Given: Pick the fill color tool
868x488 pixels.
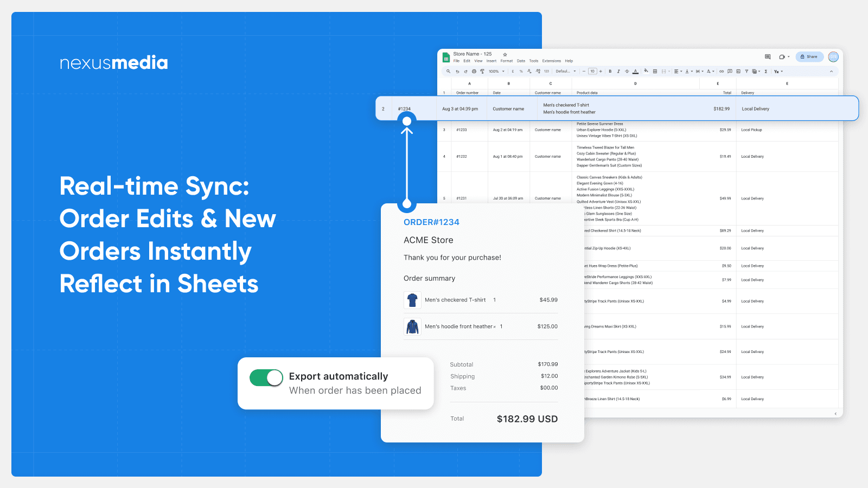Looking at the screenshot, I should [646, 72].
